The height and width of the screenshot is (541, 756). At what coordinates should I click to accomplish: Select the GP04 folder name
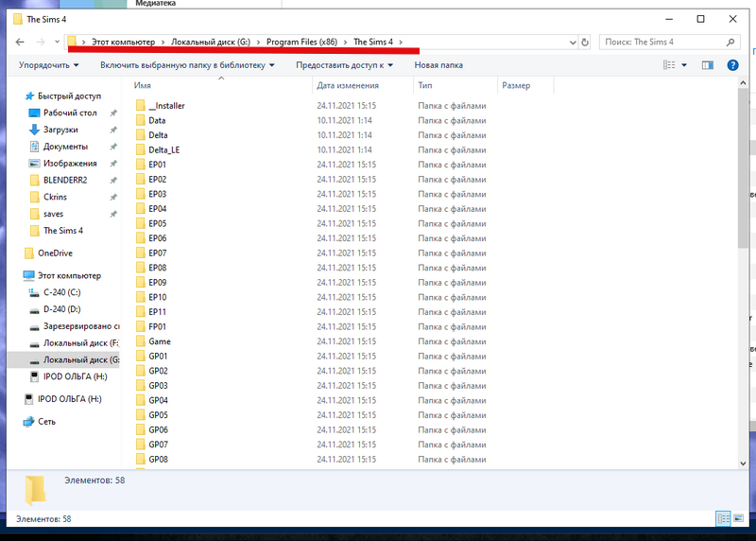coord(158,400)
